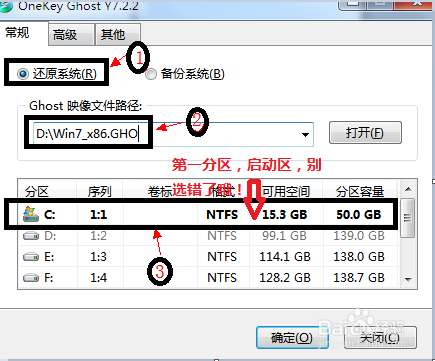Click the partition list scrollbar thumb
This screenshot has width=435, height=361.
coord(408,218)
